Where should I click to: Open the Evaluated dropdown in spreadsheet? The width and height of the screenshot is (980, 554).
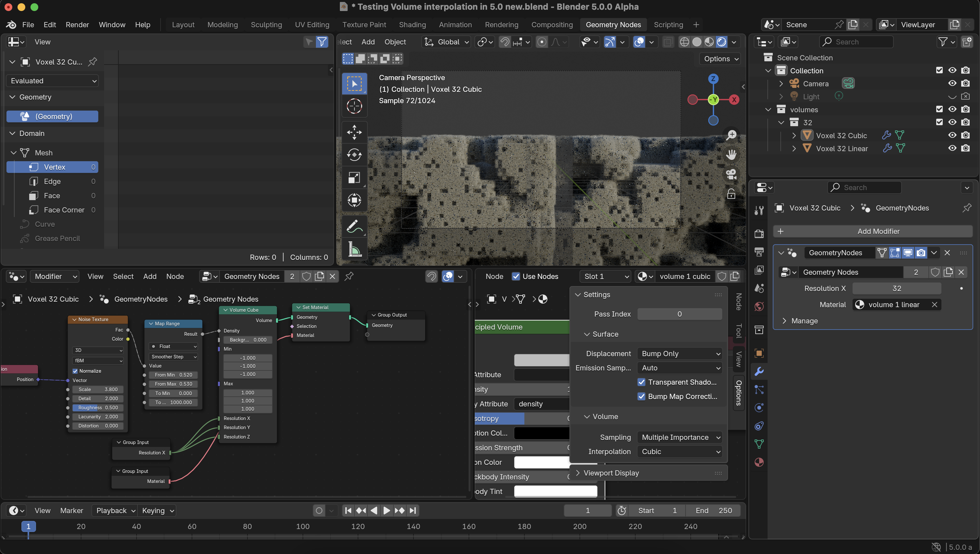(53, 81)
